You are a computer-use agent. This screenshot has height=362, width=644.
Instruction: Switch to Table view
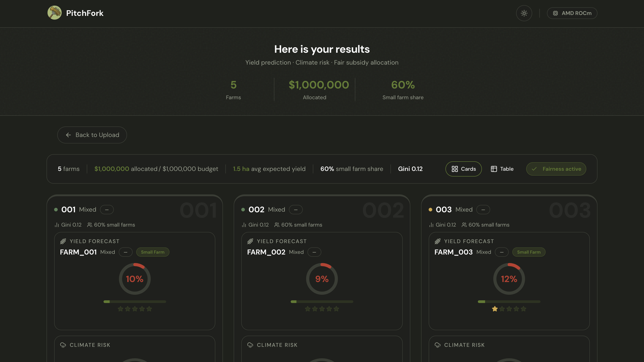click(502, 169)
